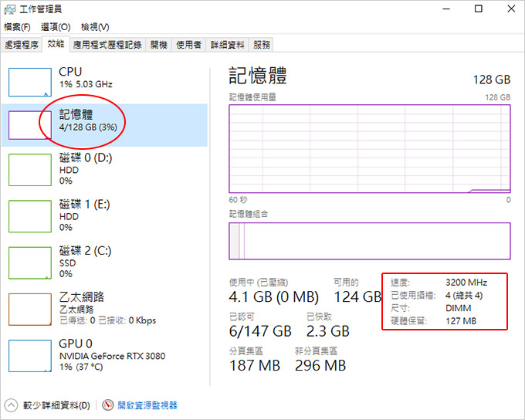Select the 記憶體 mini graph thumbnail
525x420 pixels.
tap(30, 125)
